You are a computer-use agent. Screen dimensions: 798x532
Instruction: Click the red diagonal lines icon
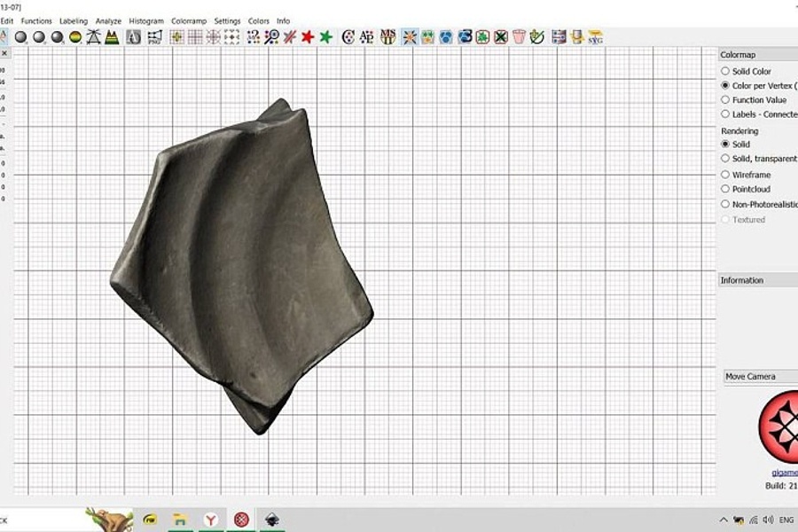point(290,37)
